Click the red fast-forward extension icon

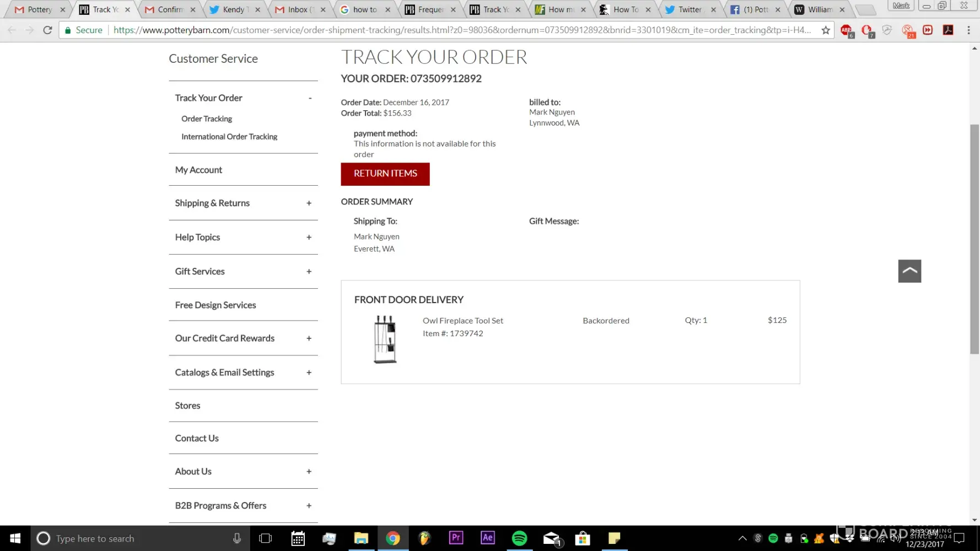point(928,30)
